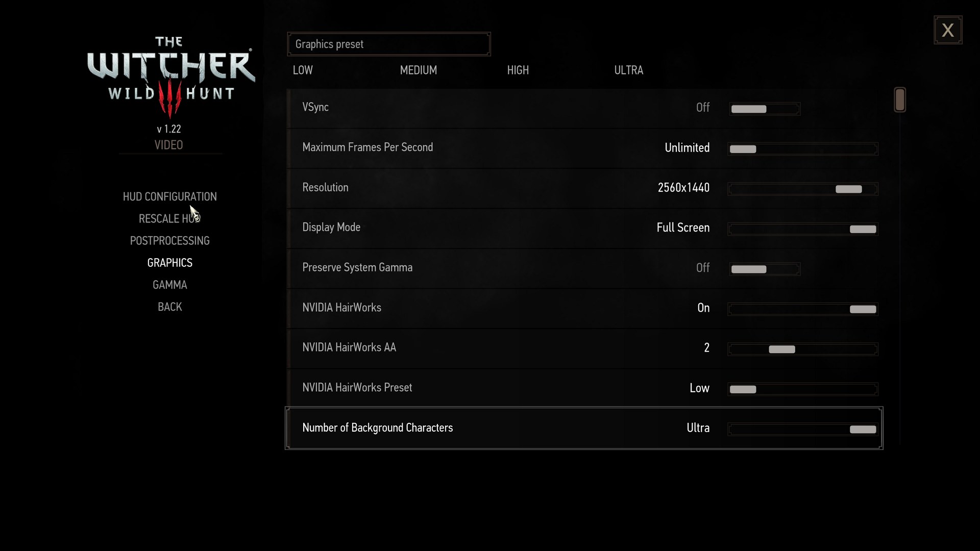Toggle NVIDIA HairWorks on
This screenshot has height=551, width=980.
pyautogui.click(x=864, y=309)
